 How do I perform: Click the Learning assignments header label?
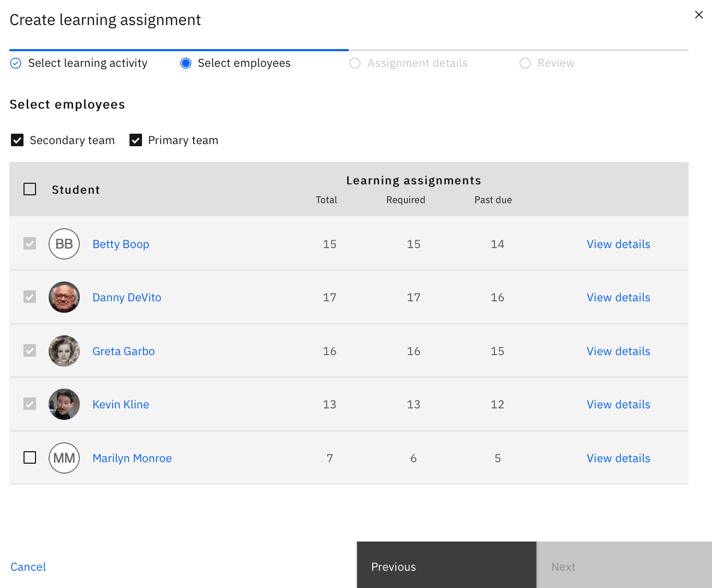[413, 181]
